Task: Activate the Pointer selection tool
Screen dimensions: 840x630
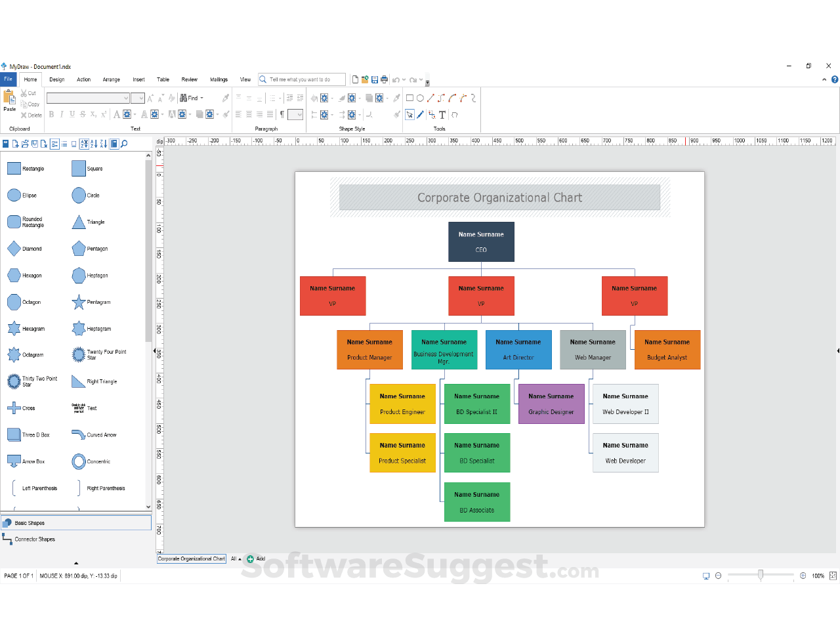Action: tap(409, 114)
